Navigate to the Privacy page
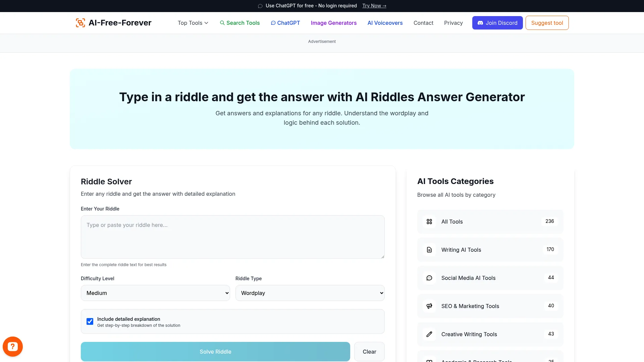The height and width of the screenshot is (362, 644). point(453,23)
